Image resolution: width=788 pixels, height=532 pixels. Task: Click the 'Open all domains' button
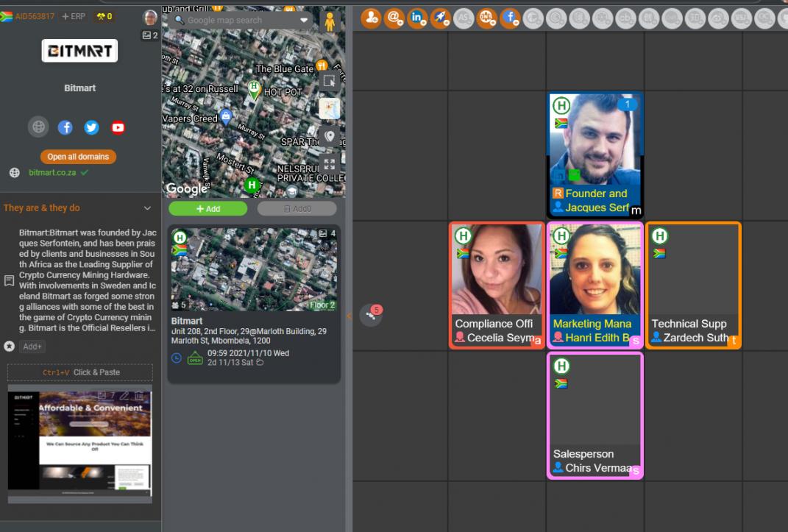(78, 157)
